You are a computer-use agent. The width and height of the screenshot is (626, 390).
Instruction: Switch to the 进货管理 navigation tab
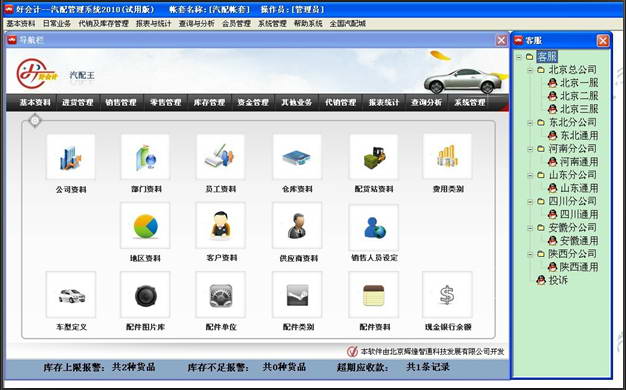78,103
